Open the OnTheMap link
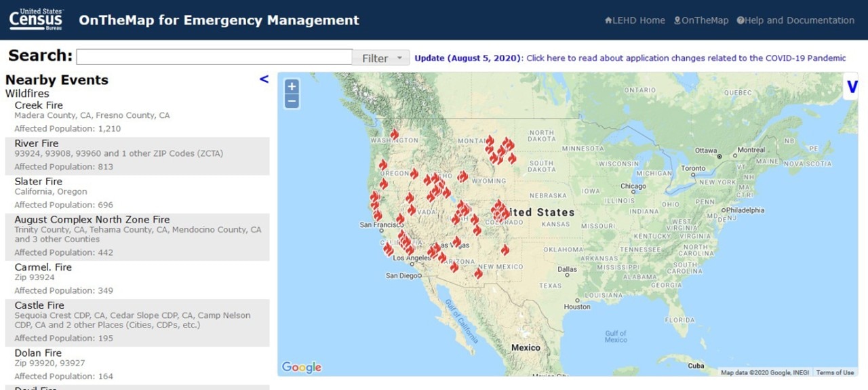Image resolution: width=868 pixels, height=390 pixels. tap(701, 20)
